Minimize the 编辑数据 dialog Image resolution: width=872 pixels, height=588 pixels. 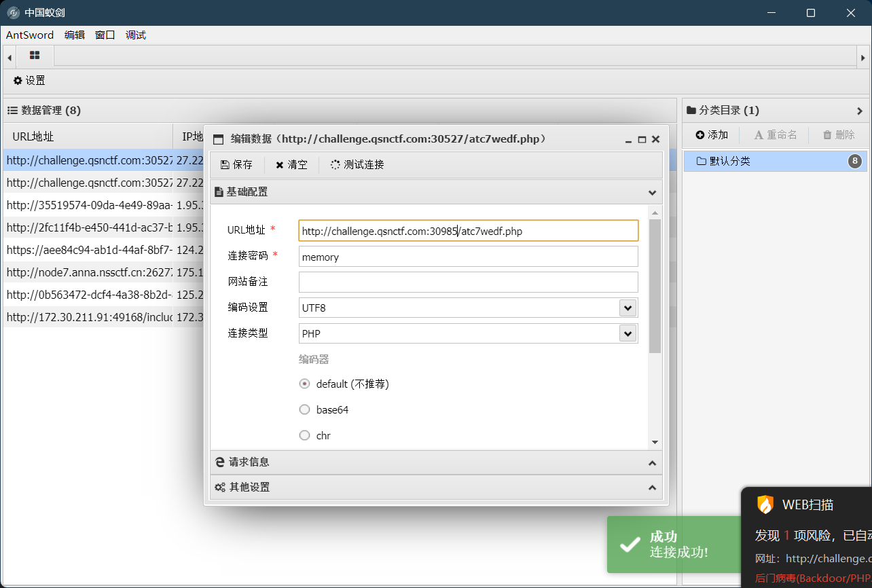coord(630,139)
